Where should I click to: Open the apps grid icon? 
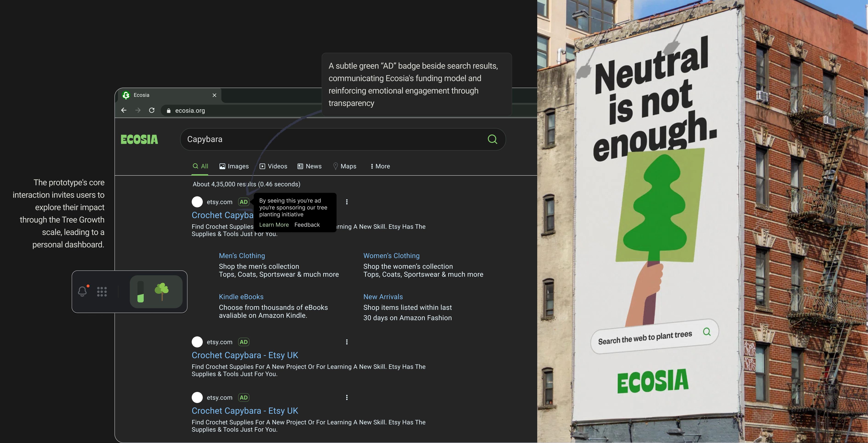pyautogui.click(x=102, y=292)
